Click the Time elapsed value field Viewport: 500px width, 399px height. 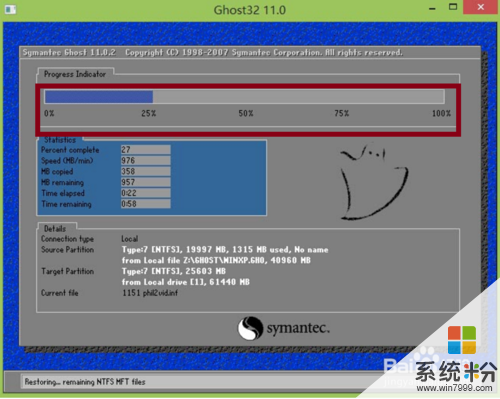tap(146, 193)
